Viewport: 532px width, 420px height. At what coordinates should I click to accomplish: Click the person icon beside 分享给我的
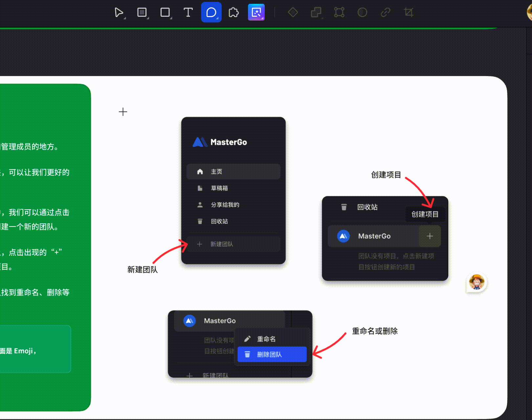[200, 205]
